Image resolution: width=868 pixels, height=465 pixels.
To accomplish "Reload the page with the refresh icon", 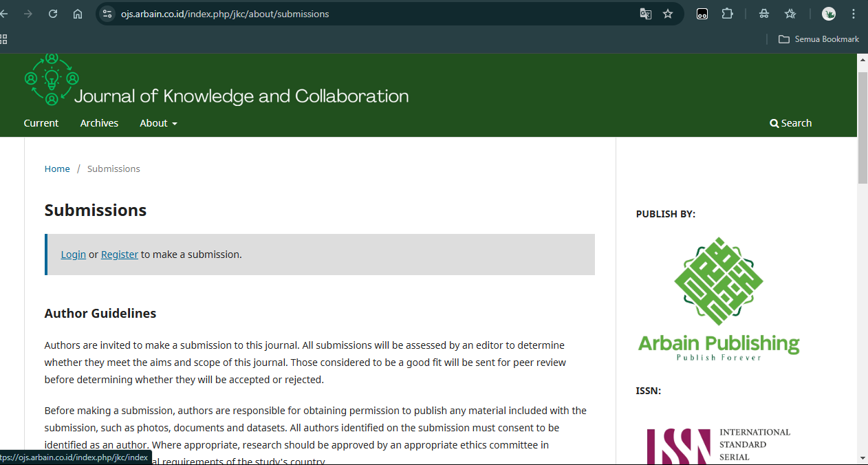I will tap(53, 14).
